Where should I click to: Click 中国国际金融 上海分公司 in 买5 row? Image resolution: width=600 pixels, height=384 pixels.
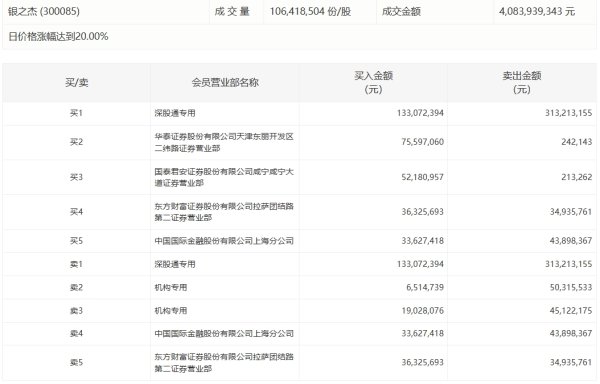point(224,241)
